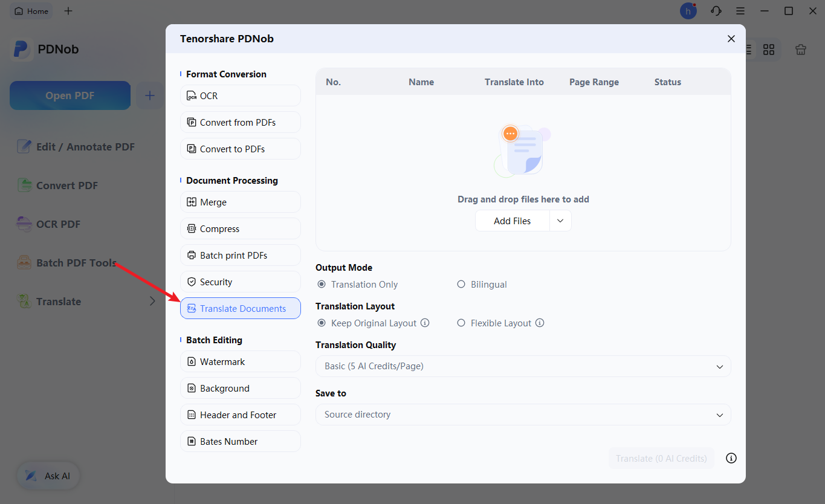Click the Tenorshare PDNob dialog title
The image size is (825, 504).
pyautogui.click(x=227, y=39)
